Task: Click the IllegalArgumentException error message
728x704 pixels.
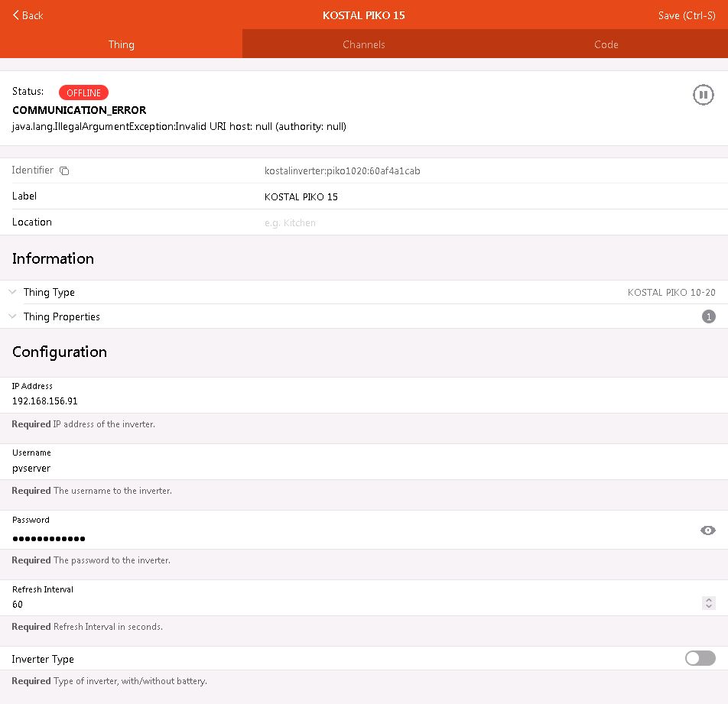Action: [x=179, y=127]
